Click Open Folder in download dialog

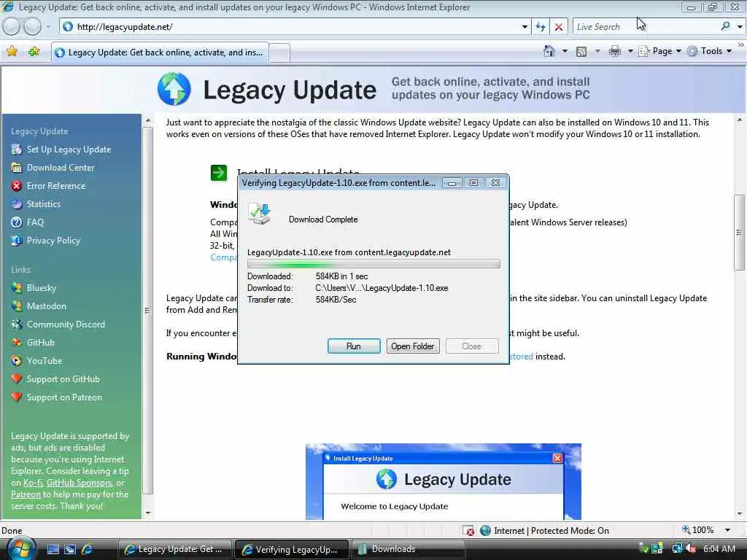pyautogui.click(x=413, y=346)
